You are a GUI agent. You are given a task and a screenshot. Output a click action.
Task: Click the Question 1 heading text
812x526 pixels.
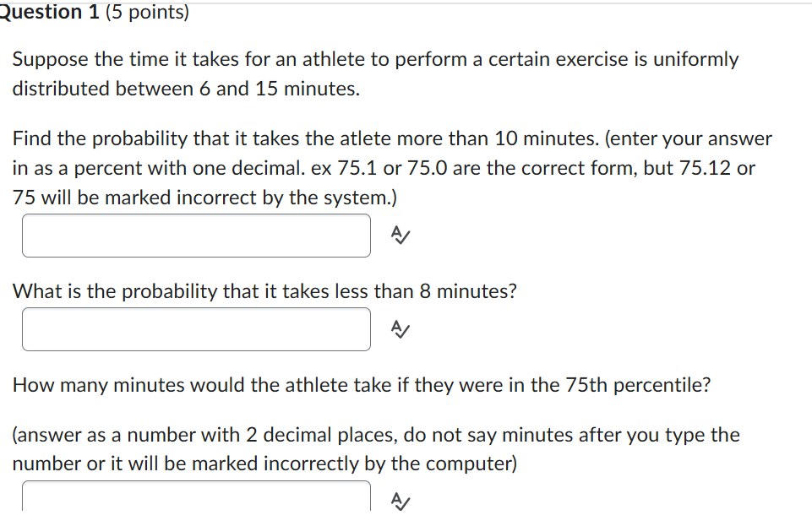pyautogui.click(x=47, y=12)
